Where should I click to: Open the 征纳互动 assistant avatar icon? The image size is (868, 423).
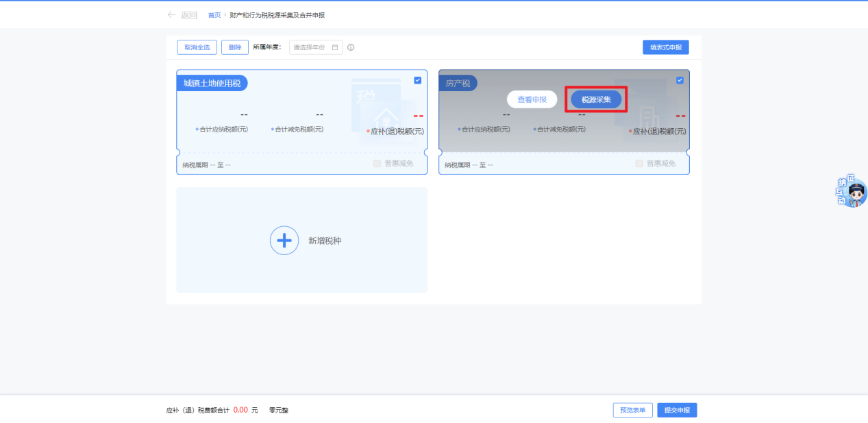pyautogui.click(x=853, y=193)
